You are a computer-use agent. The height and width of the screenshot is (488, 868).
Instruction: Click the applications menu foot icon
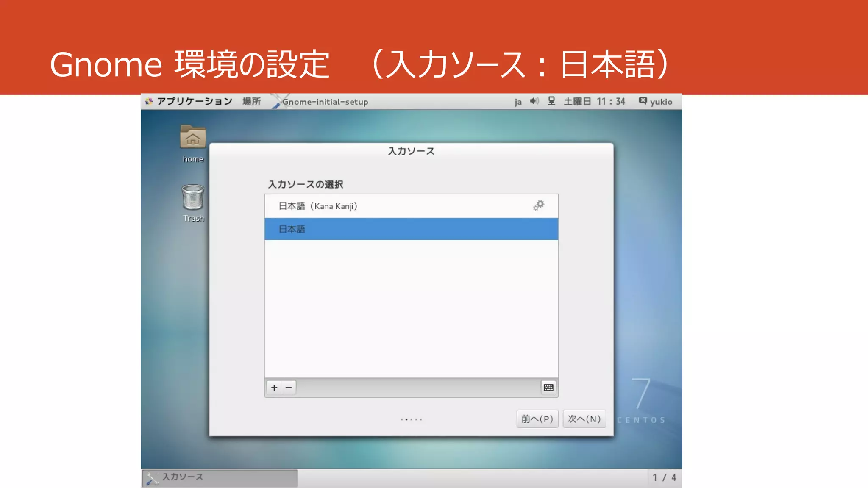(148, 101)
